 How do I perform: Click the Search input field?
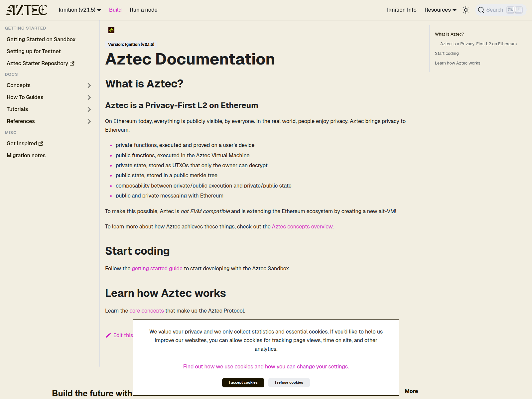click(x=500, y=10)
